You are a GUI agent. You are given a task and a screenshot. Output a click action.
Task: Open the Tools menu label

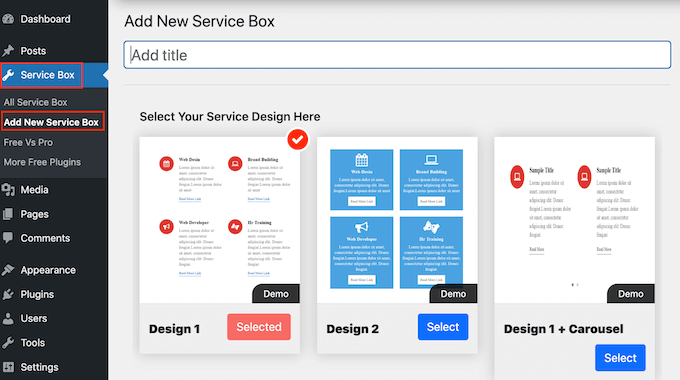click(33, 343)
